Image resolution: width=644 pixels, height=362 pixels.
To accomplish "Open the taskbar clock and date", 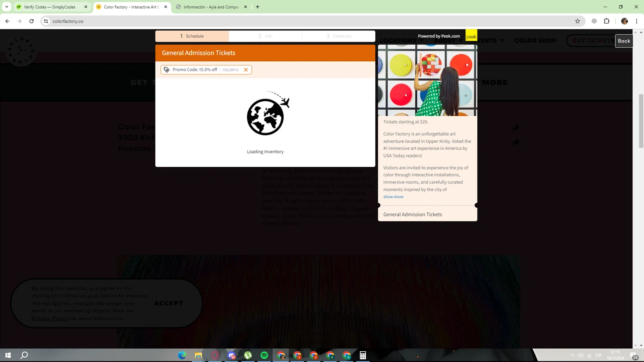I will 615,355.
